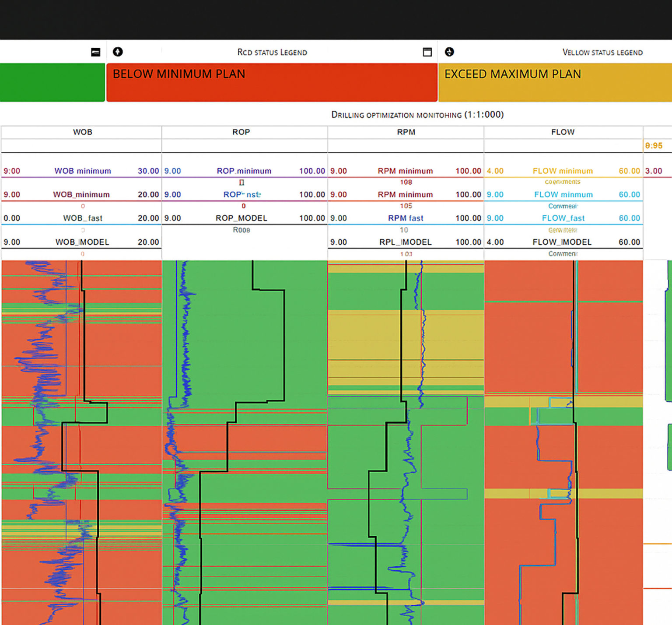Image resolution: width=672 pixels, height=625 pixels.
Task: Click the FLOW track header
Action: point(563,132)
